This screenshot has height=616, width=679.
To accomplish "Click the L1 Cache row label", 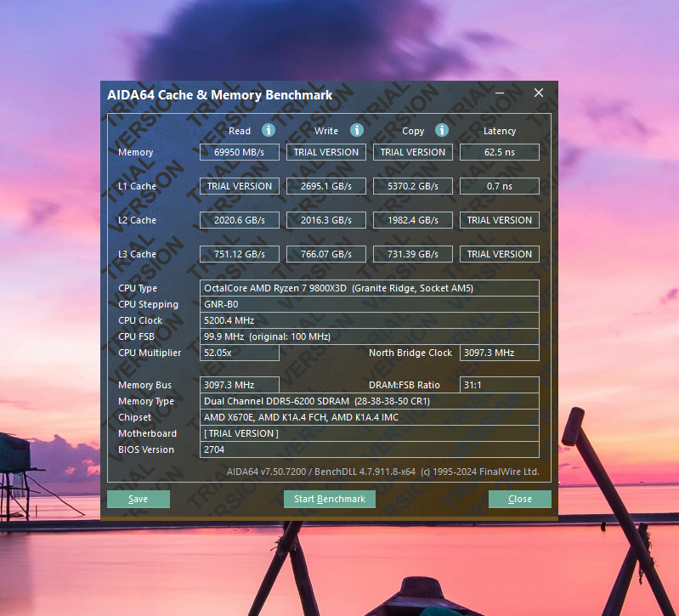I will [137, 186].
